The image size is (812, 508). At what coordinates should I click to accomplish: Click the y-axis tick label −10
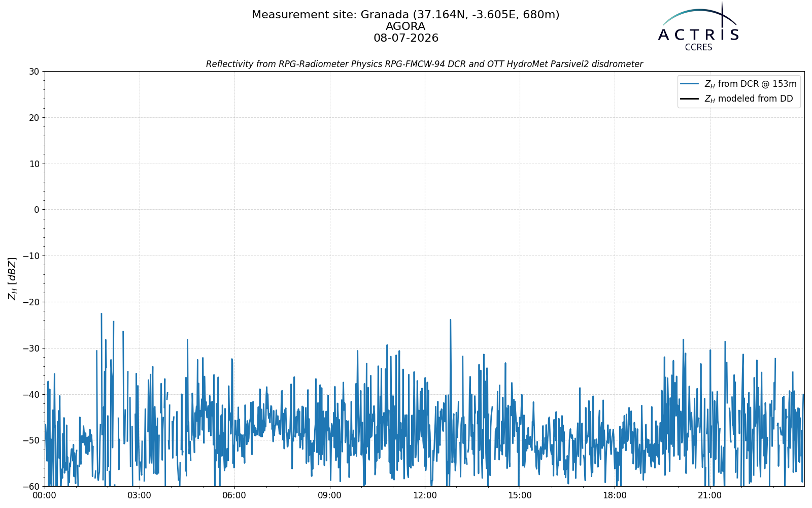(x=30, y=256)
